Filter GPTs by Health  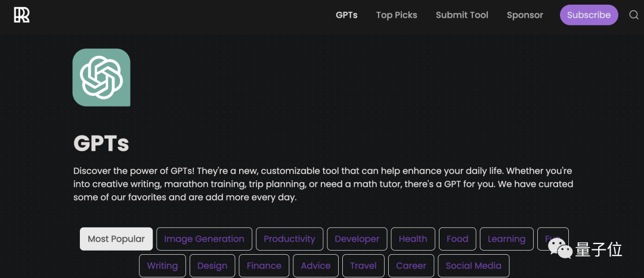[413, 239]
